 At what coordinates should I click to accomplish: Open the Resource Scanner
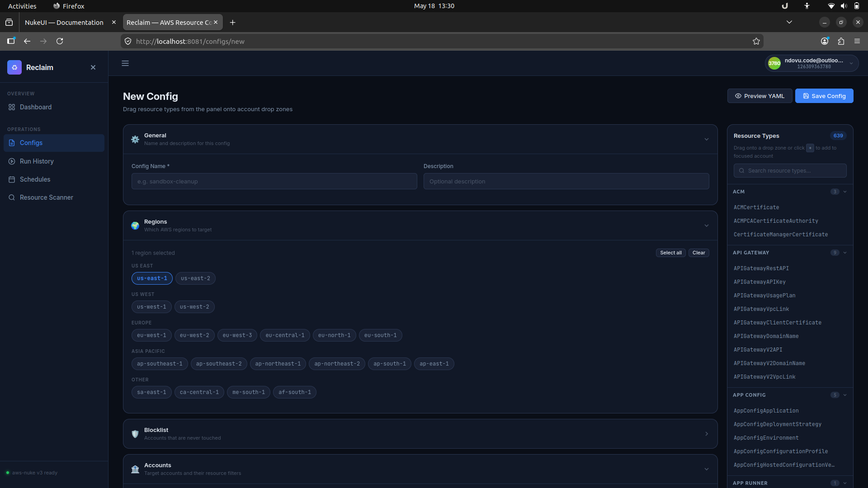point(54,197)
